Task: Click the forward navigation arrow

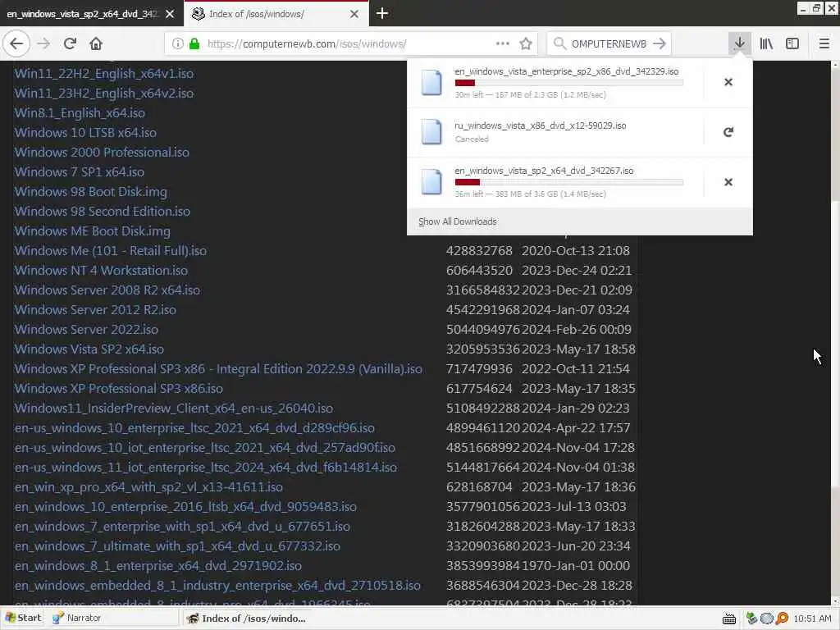Action: tap(44, 44)
